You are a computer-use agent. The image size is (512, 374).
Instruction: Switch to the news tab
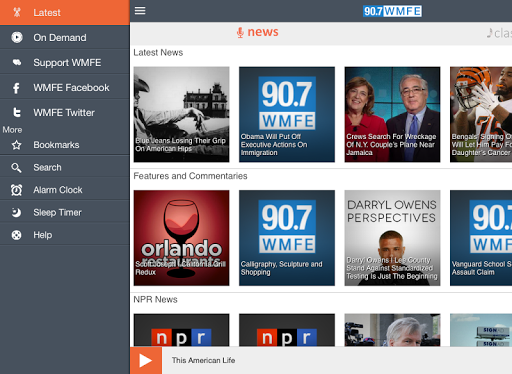tap(257, 32)
